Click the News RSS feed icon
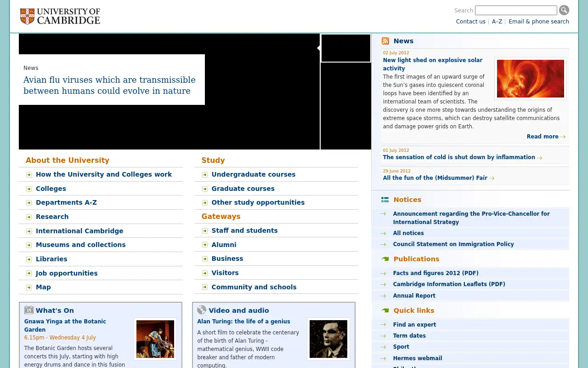 tap(385, 41)
